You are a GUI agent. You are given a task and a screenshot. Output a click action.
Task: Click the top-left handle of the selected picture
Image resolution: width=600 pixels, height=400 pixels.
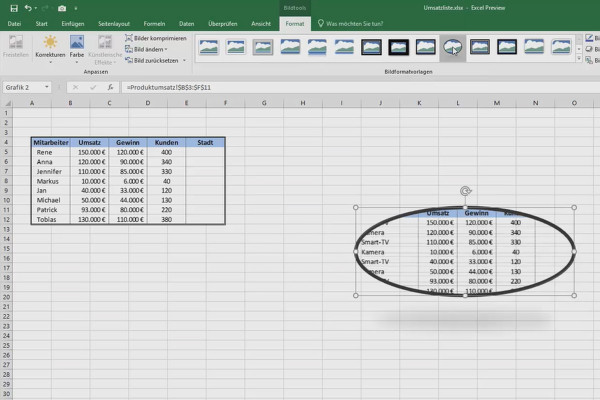pos(355,207)
